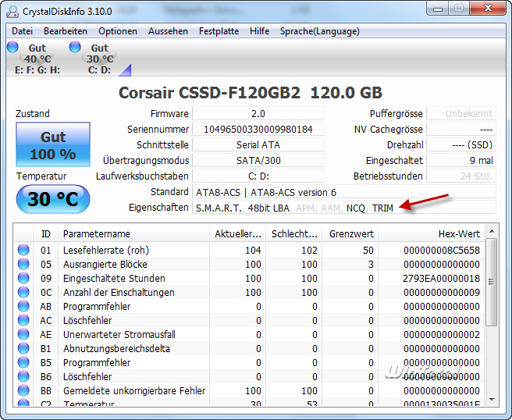Screen dimensions: 512x420
Task: Click the status orb for Eingeschaltete Stunden
Action: click(x=23, y=279)
